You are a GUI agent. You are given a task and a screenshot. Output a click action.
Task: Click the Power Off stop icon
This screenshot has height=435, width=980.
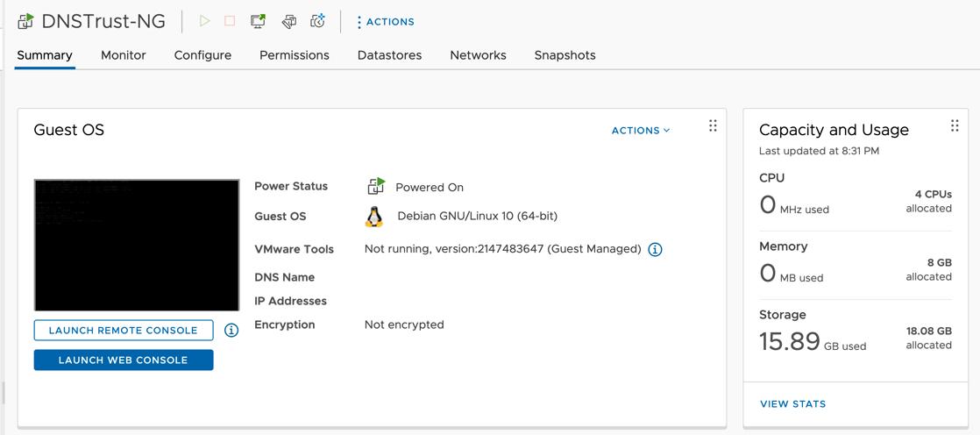click(230, 21)
